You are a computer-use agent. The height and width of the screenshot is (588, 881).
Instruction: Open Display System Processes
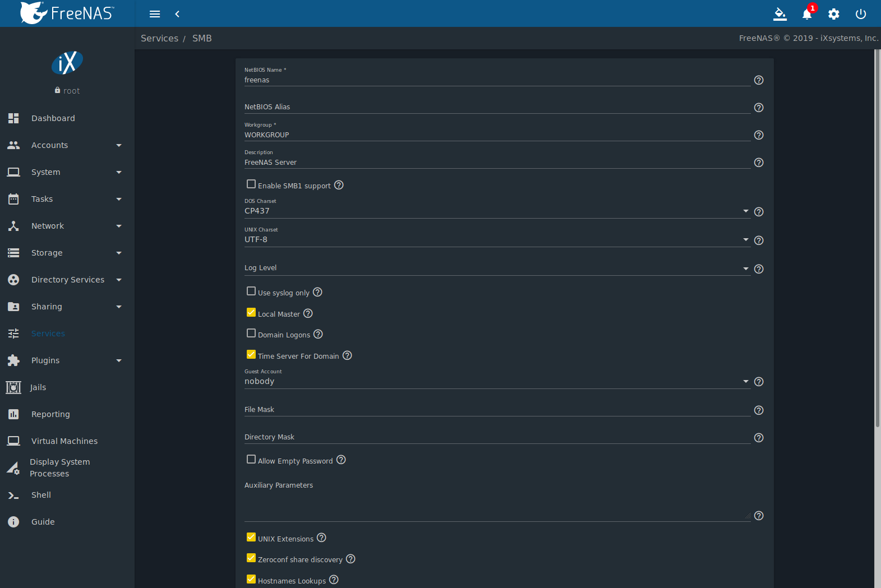pyautogui.click(x=67, y=468)
